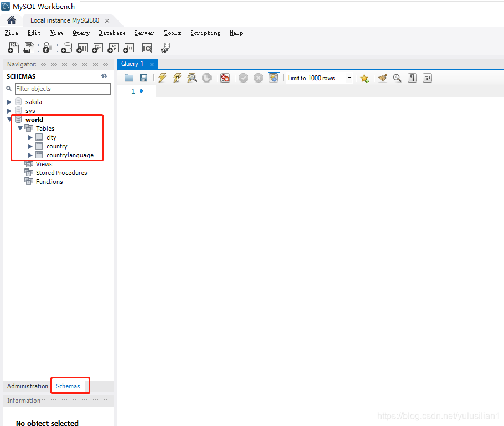The width and height of the screenshot is (504, 426).
Task: Select the city table name
Action: click(52, 137)
